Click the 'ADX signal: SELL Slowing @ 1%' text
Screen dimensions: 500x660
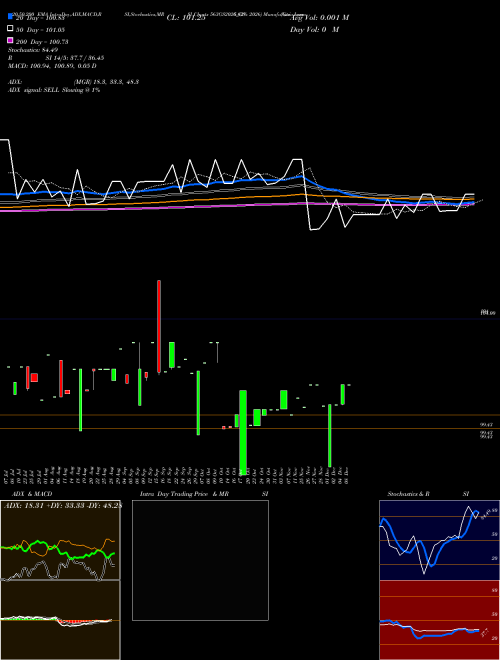click(54, 90)
